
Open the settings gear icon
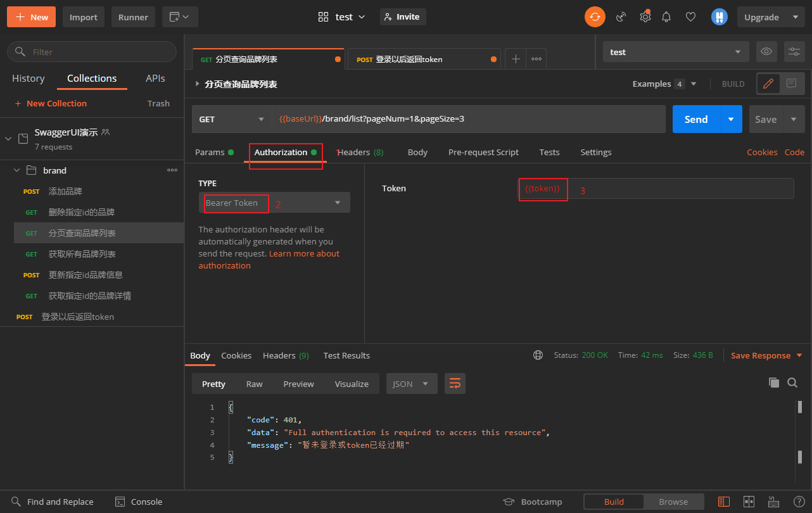pos(645,17)
